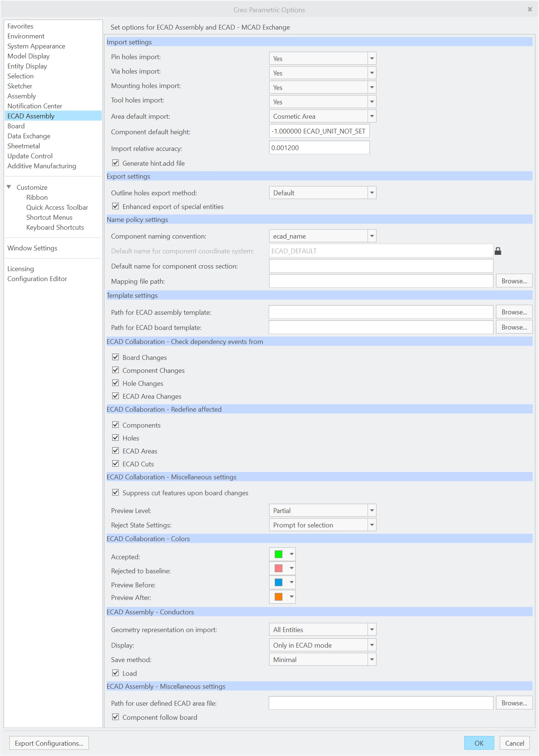Open Via holes import dropdown
This screenshot has width=539, height=756.
click(322, 73)
